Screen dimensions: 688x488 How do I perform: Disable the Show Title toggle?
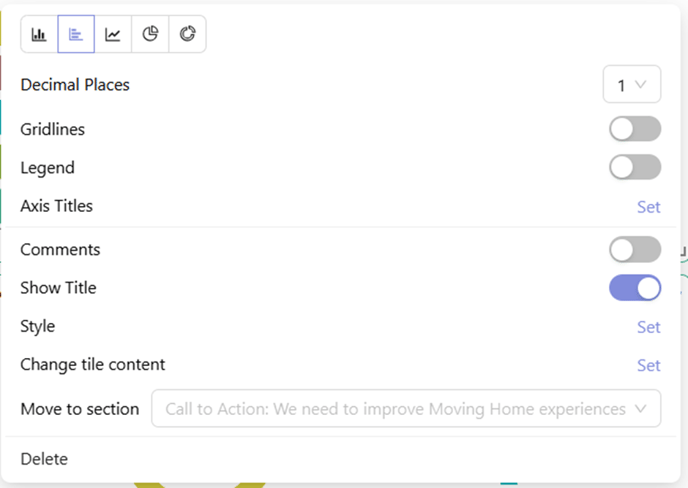point(635,288)
